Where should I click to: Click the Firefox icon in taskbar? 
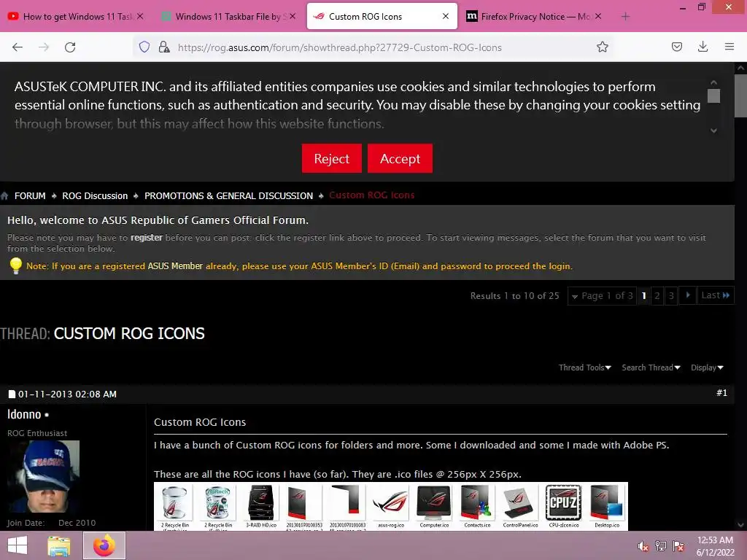104,545
